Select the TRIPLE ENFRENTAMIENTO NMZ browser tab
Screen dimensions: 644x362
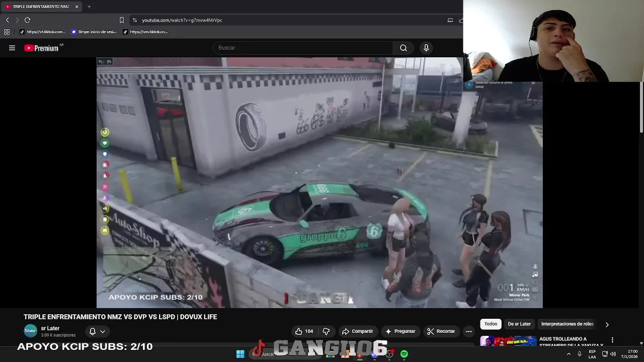point(41,7)
